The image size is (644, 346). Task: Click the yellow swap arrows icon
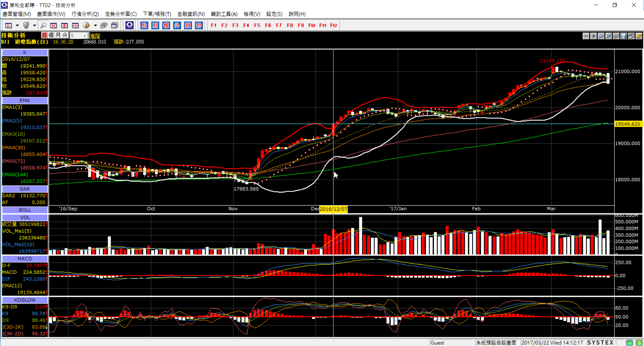639,36
